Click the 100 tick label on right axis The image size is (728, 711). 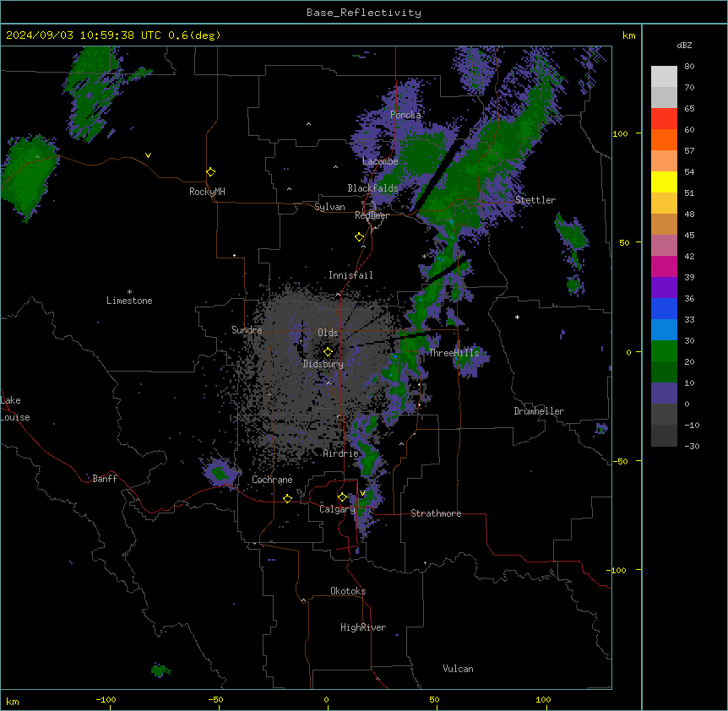coord(620,134)
